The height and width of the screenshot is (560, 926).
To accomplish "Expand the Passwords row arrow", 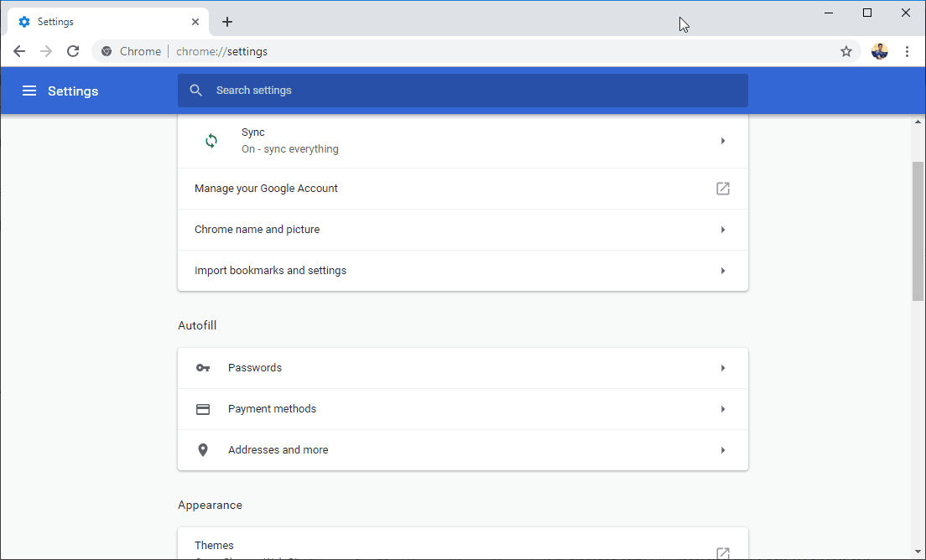I will pyautogui.click(x=723, y=368).
